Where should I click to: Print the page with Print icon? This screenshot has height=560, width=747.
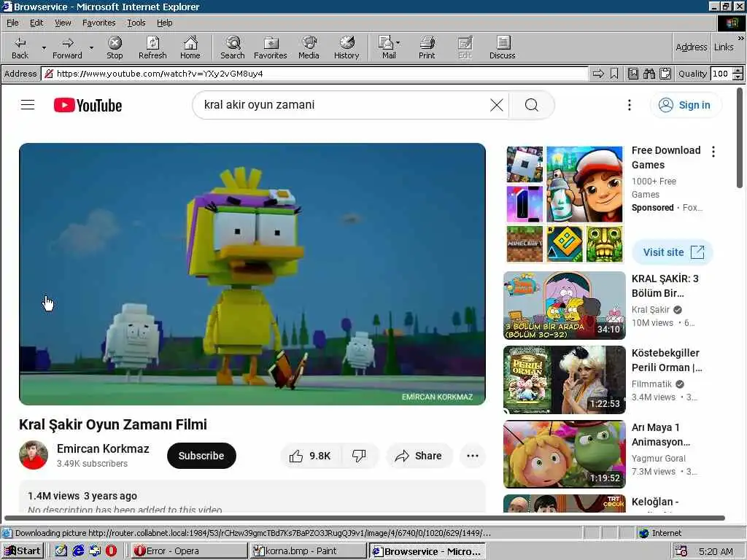(x=427, y=47)
